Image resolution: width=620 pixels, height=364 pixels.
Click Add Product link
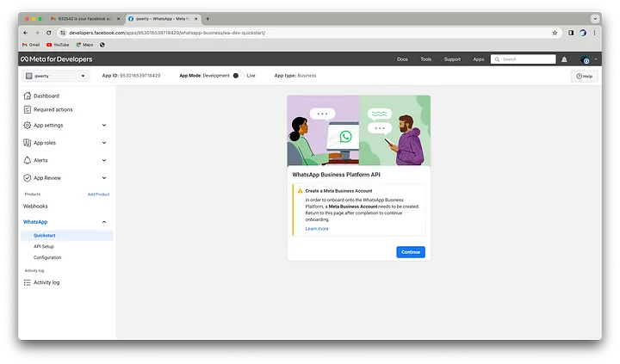pos(98,194)
